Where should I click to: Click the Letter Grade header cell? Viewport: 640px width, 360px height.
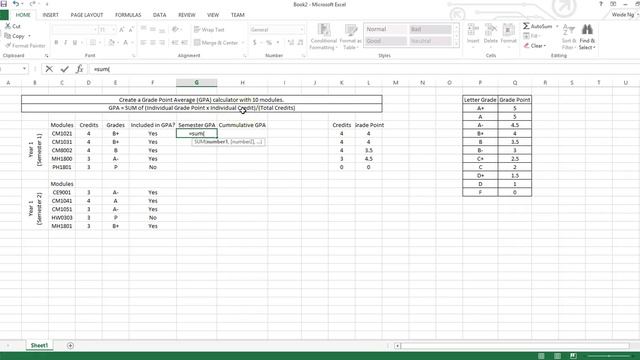(x=480, y=100)
